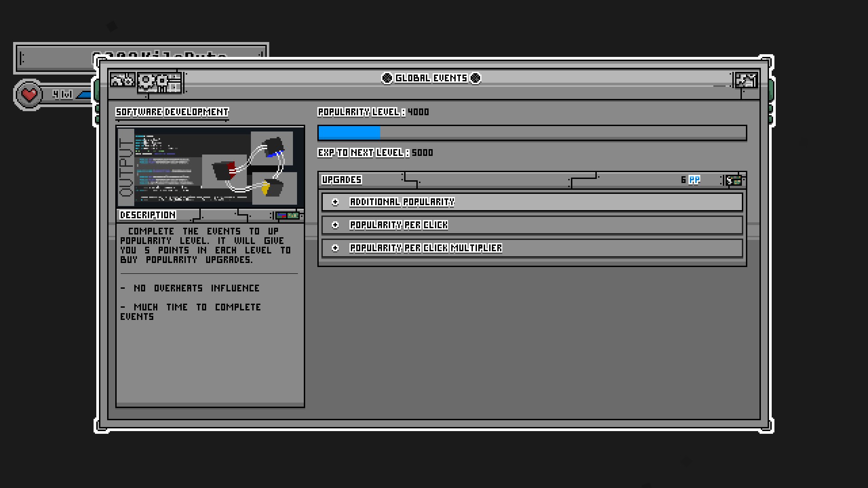Click the small chip icon under the Output preview
Viewport: 868px width, 488px height.
coord(288,216)
